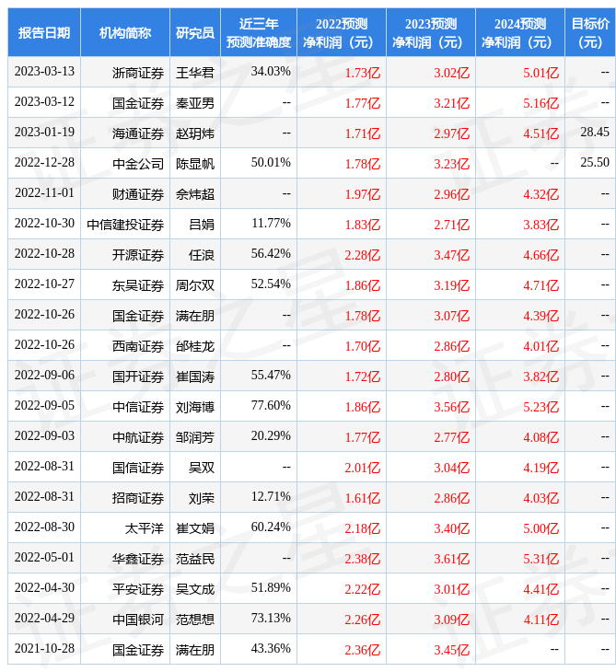Screen dimensions: 616x672
Task: Select the date cell 2023-03-13
Action: click(x=44, y=71)
